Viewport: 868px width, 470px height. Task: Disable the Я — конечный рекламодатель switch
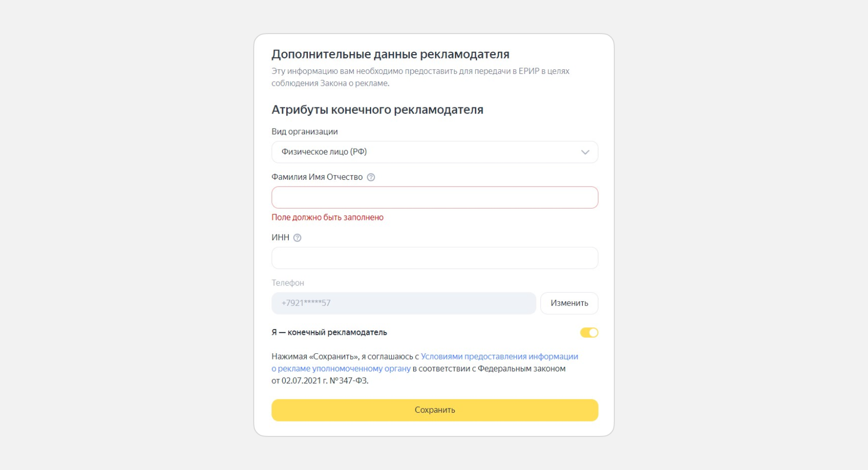click(589, 333)
